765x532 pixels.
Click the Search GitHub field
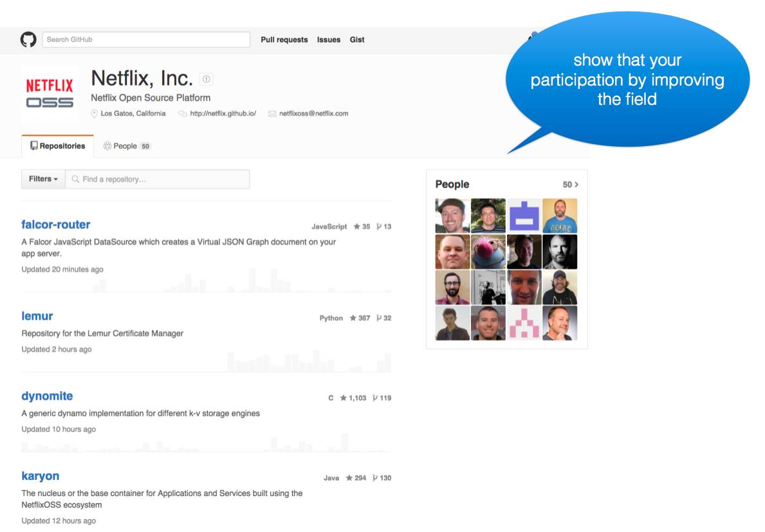[146, 40]
